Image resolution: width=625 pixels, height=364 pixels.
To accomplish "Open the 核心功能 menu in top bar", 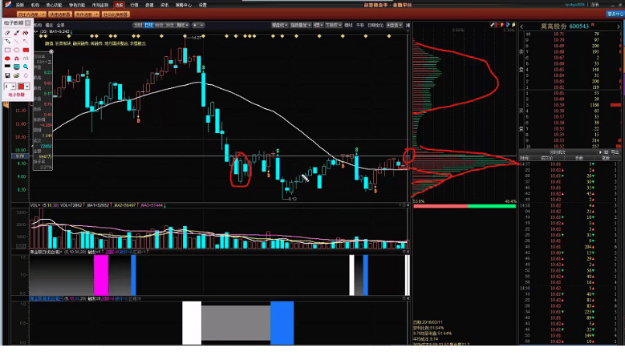I will (54, 5).
